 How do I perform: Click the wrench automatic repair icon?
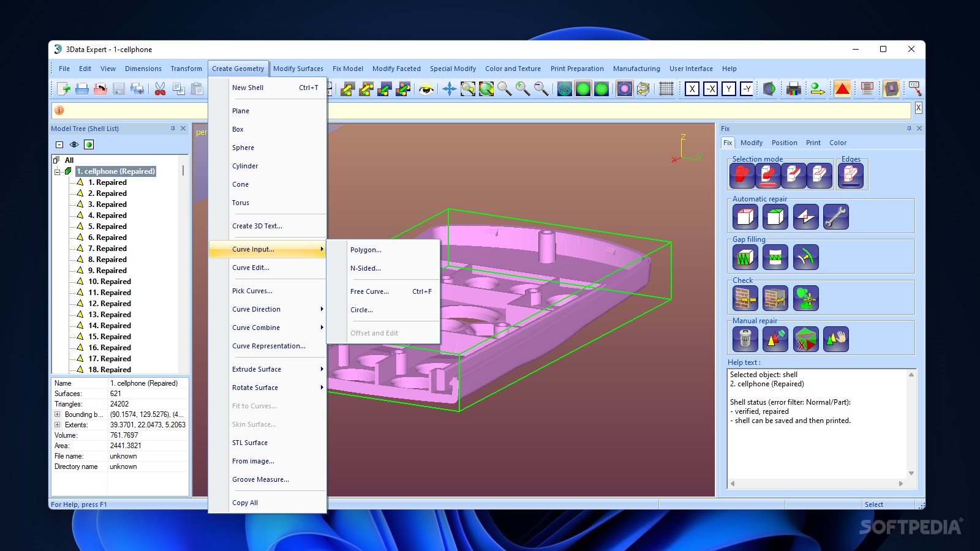[835, 217]
